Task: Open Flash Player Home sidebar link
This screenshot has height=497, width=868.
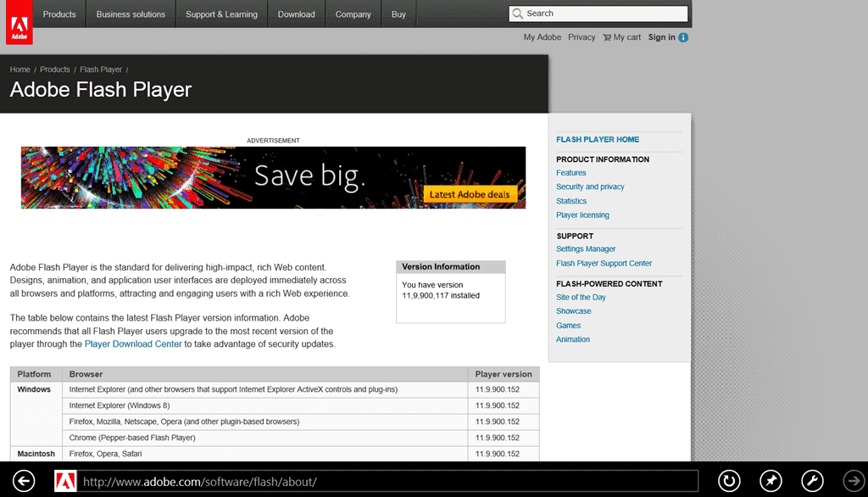Action: [598, 140]
